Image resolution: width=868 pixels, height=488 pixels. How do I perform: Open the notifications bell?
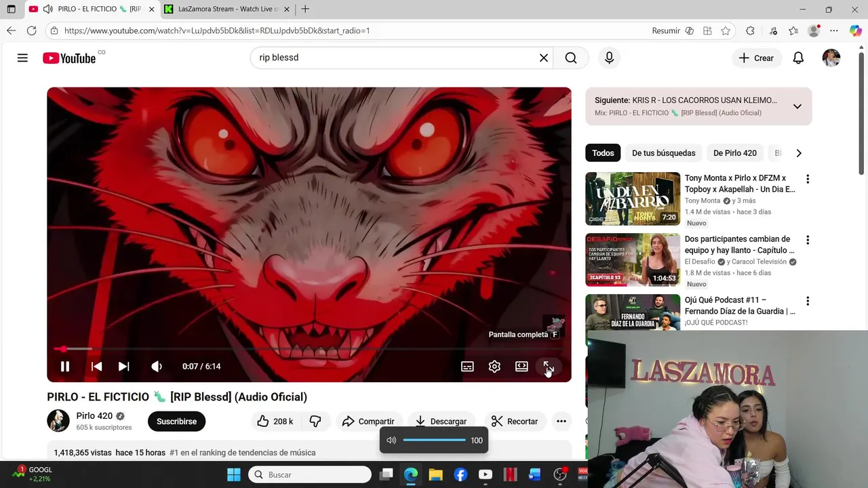pyautogui.click(x=798, y=58)
